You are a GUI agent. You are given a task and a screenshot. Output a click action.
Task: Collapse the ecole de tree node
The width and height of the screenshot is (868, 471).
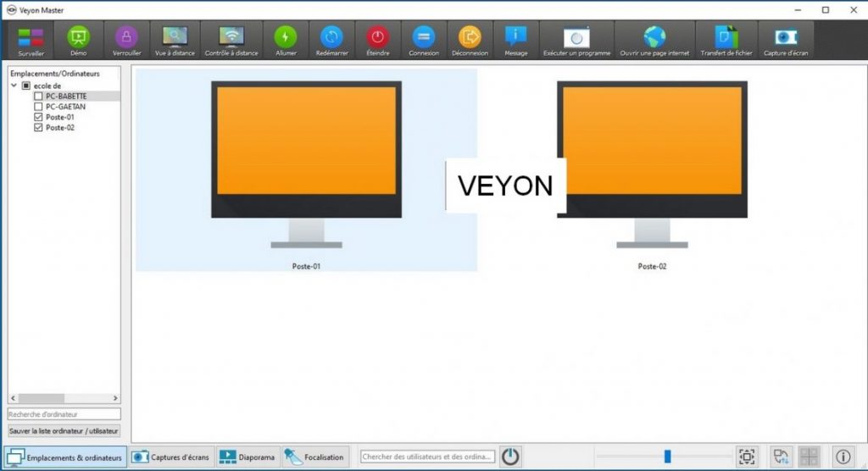click(x=14, y=86)
